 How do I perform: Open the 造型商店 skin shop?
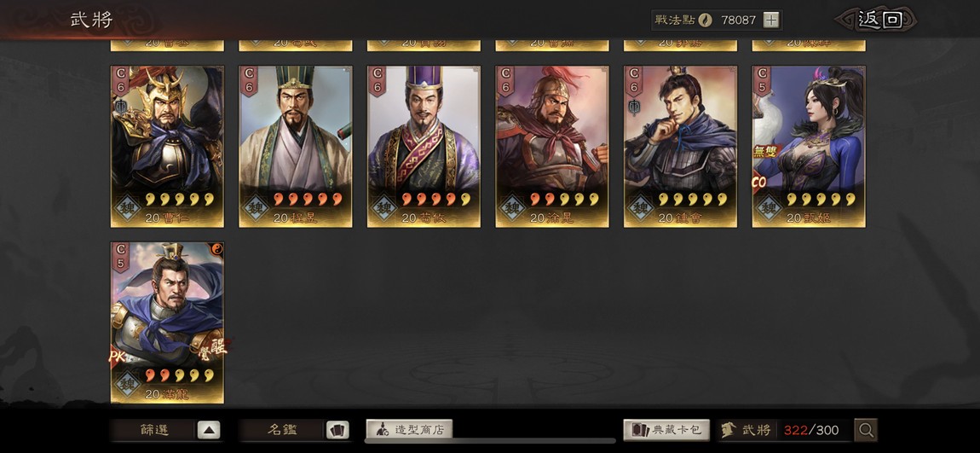[409, 430]
